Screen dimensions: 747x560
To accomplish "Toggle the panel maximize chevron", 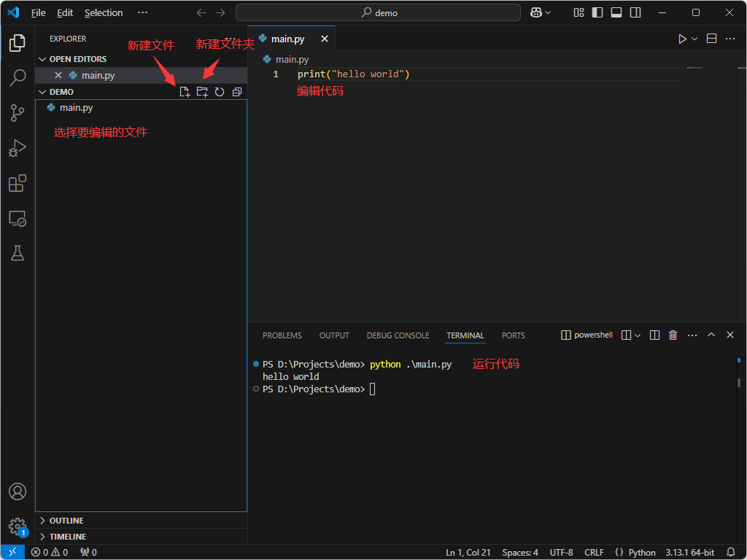I will [711, 335].
